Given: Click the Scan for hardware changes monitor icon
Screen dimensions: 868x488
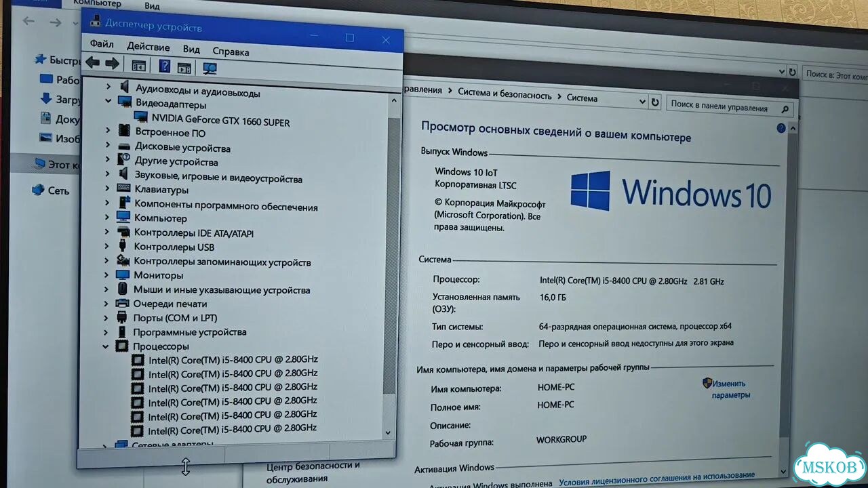Looking at the screenshot, I should (x=210, y=68).
